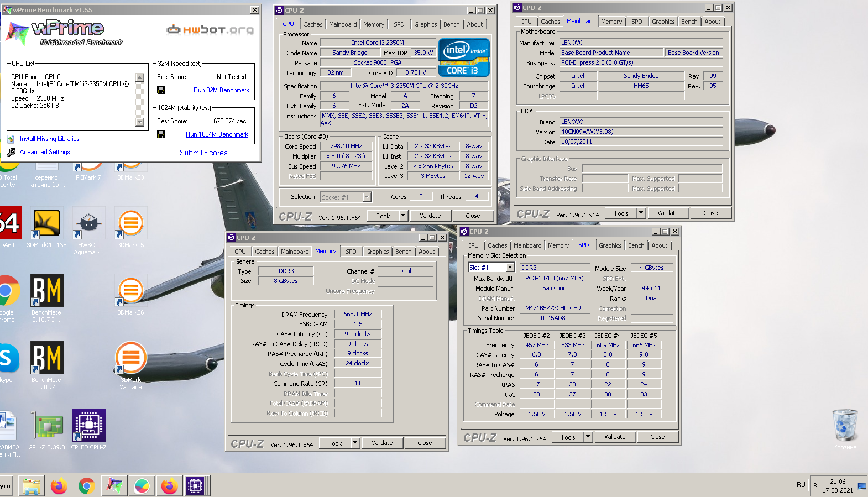The image size is (868, 497).
Task: Open the Socket #1 selection dropdown
Action: [367, 197]
